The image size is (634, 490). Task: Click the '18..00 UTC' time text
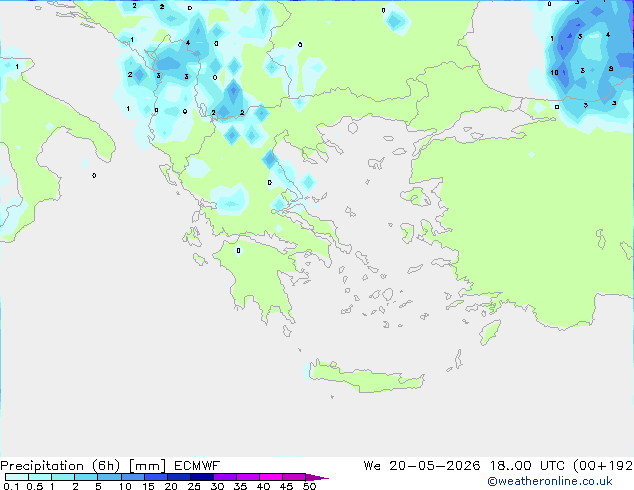527,466
